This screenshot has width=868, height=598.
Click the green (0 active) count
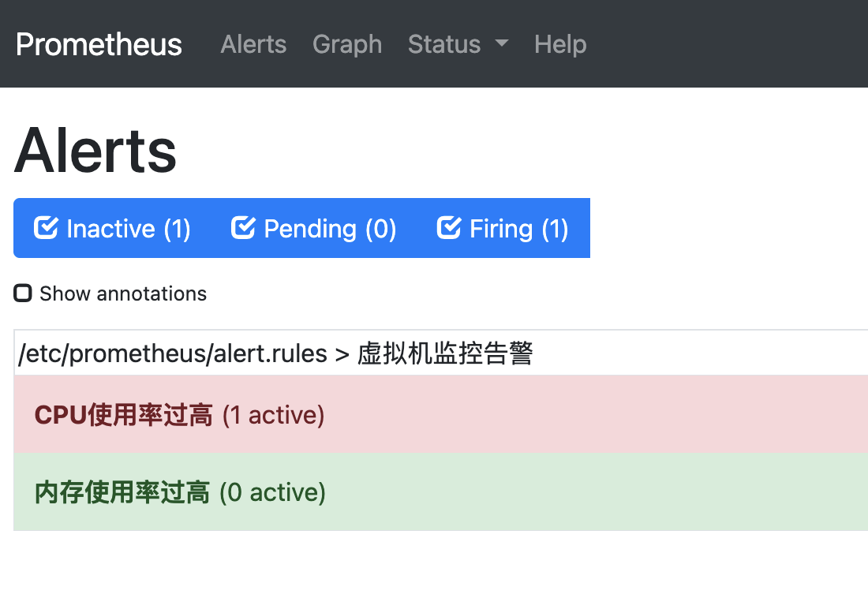tap(272, 492)
